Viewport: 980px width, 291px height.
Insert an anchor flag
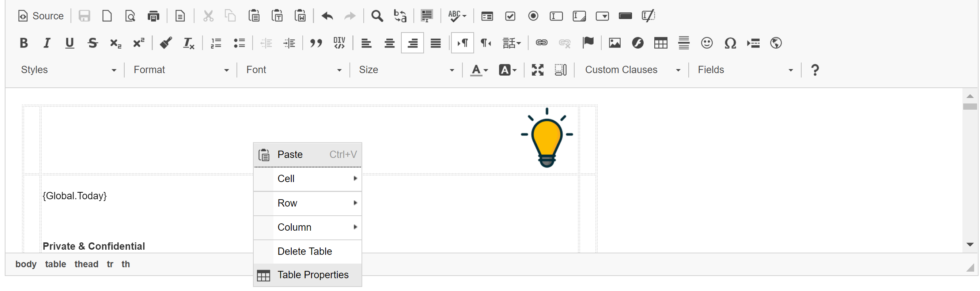588,43
